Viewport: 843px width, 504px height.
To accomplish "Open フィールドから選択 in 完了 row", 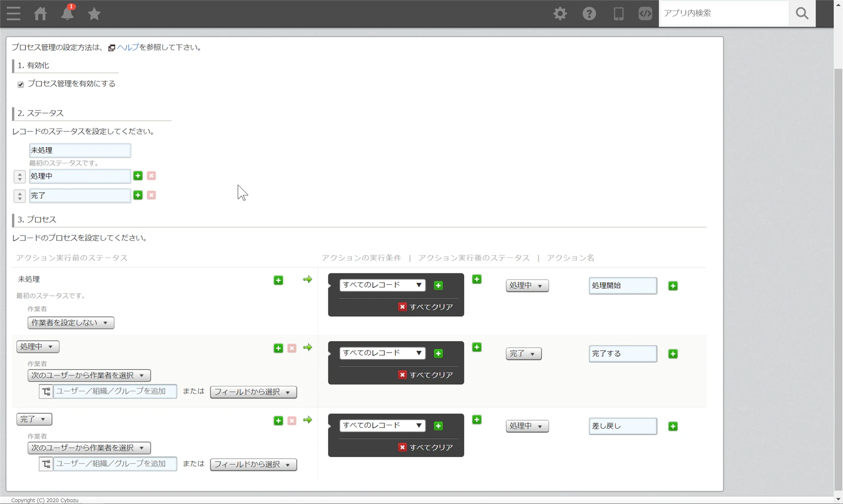I will tap(254, 465).
